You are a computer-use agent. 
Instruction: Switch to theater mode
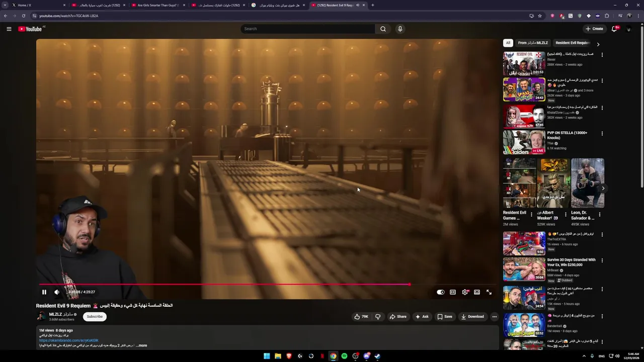pyautogui.click(x=477, y=292)
